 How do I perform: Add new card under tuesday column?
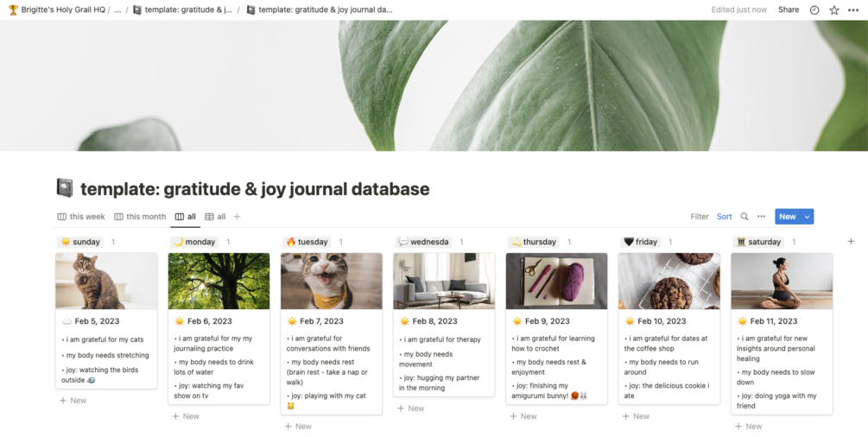pos(298,426)
